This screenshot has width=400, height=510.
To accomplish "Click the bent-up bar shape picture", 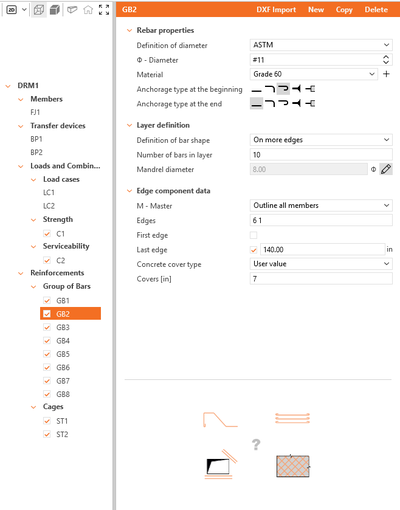I will [220, 419].
